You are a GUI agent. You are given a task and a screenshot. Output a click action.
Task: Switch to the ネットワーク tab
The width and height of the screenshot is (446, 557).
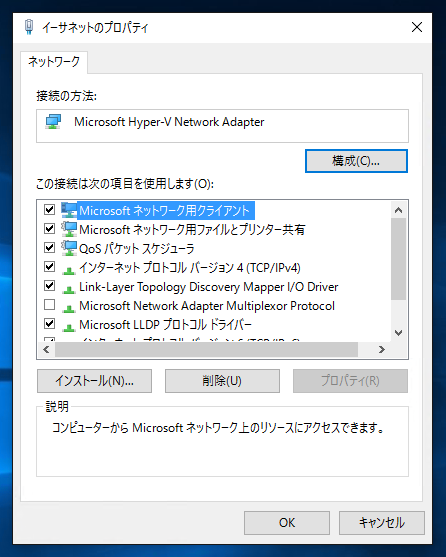point(54,62)
